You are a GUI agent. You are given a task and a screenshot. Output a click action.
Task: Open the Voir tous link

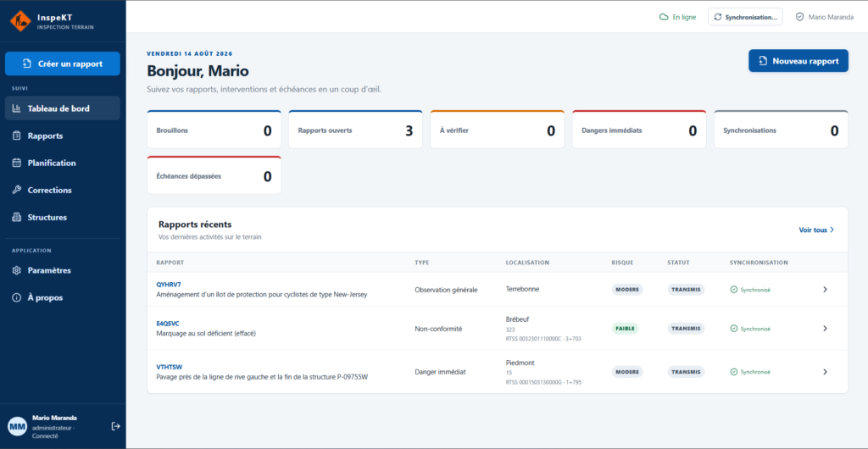click(816, 230)
